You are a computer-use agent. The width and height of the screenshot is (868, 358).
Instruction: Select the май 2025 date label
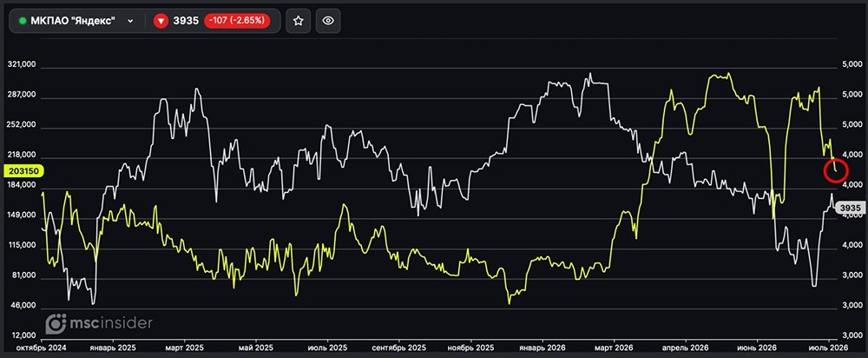[256, 348]
